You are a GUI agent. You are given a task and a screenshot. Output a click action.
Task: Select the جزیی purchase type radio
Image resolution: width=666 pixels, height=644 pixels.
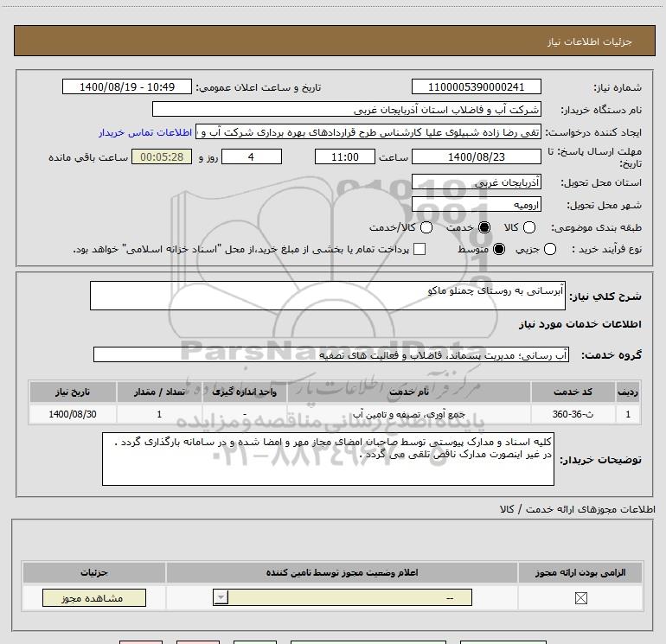pyautogui.click(x=549, y=249)
